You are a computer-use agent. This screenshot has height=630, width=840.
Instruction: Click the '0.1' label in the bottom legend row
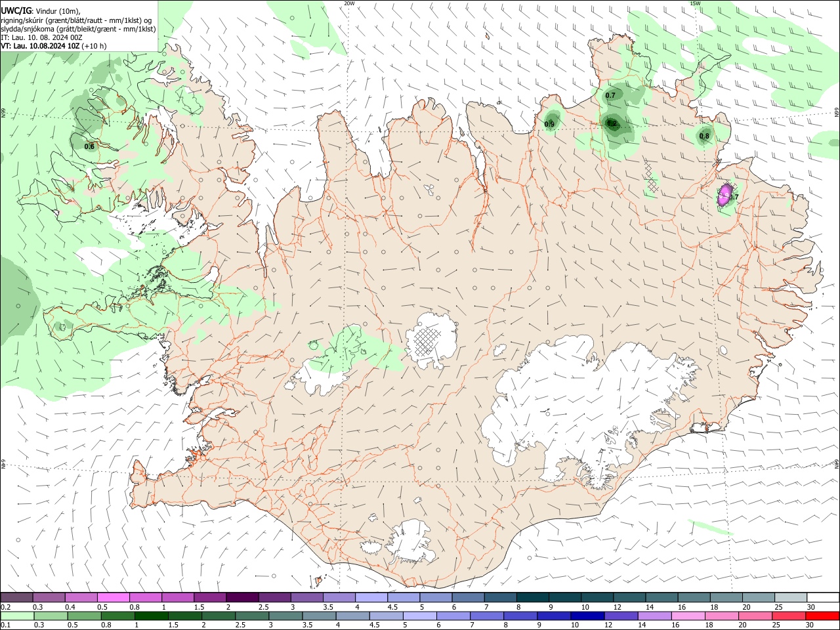tap(5, 625)
